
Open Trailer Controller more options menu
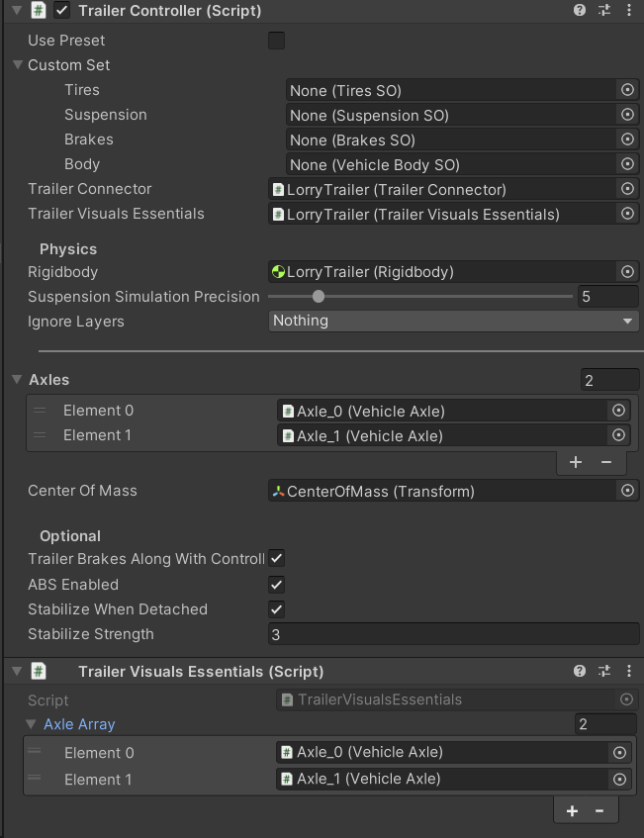point(629,11)
